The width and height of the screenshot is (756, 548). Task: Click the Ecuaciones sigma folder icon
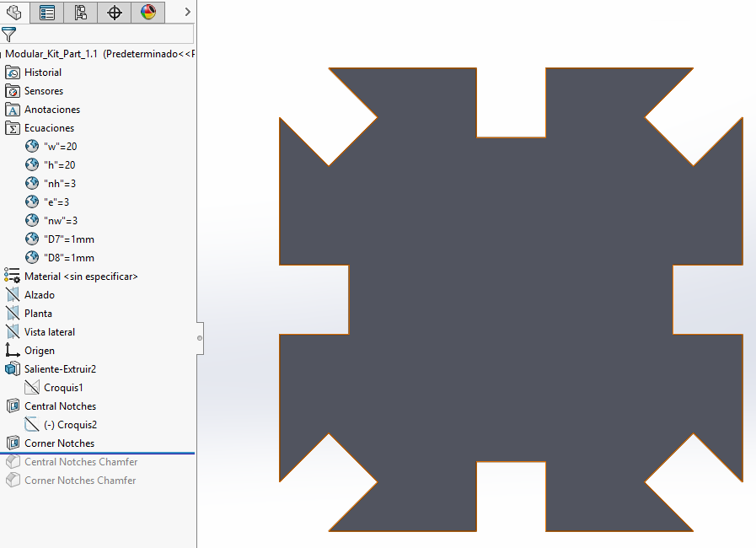click(13, 128)
